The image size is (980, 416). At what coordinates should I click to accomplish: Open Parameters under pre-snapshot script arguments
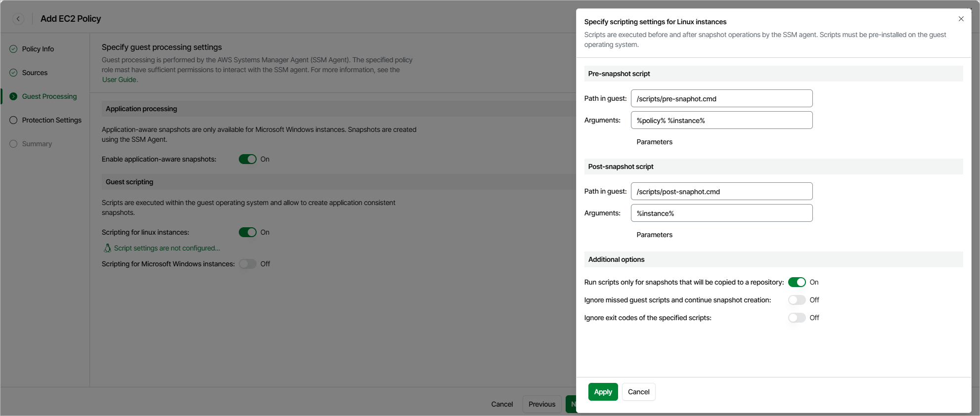[654, 142]
